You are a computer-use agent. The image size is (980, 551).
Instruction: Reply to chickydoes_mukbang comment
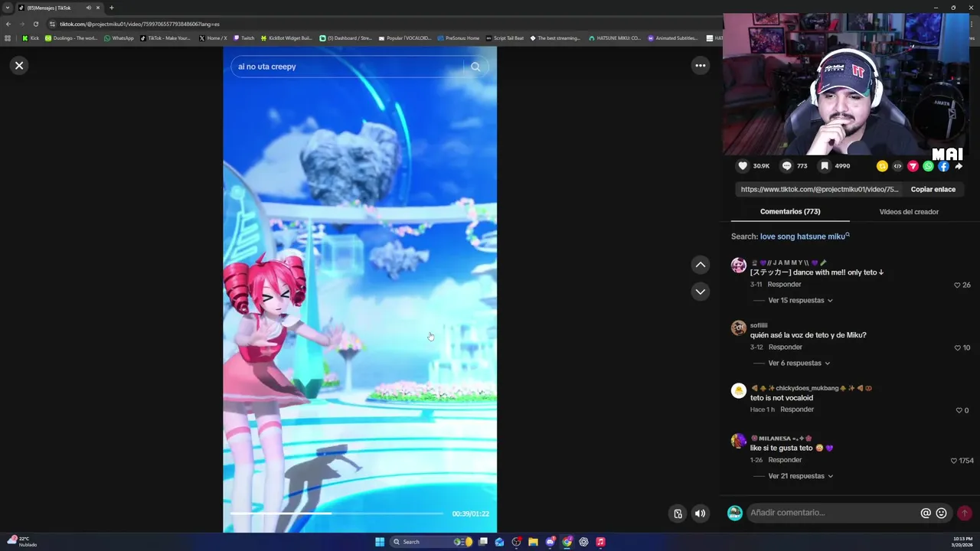tap(797, 410)
